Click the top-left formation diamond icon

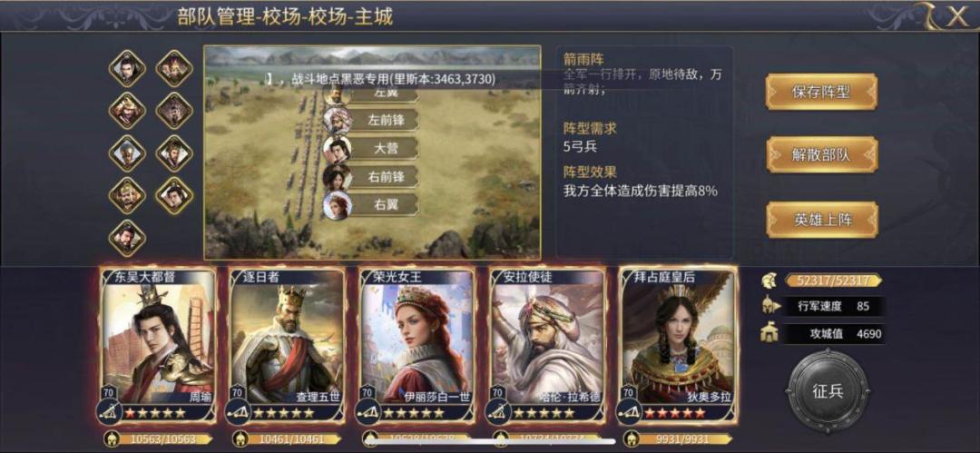(x=128, y=67)
